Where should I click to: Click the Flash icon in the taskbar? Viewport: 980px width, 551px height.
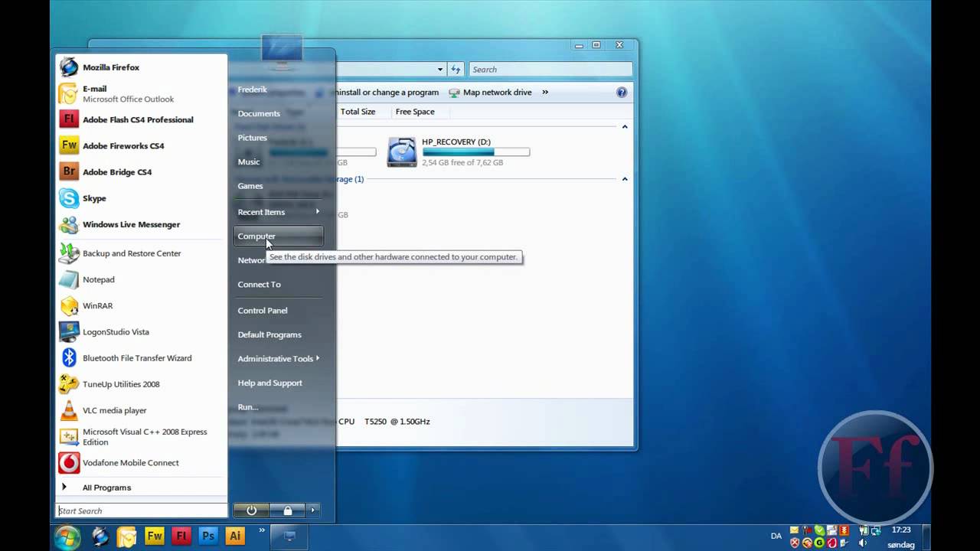click(x=181, y=536)
